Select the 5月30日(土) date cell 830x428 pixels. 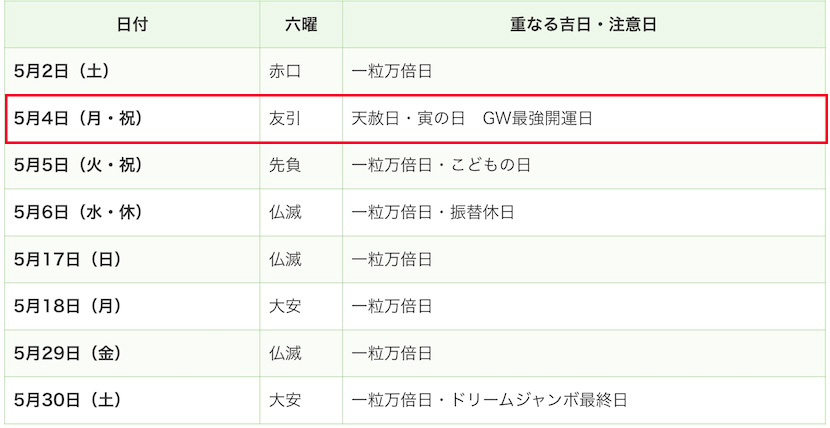click(132, 399)
